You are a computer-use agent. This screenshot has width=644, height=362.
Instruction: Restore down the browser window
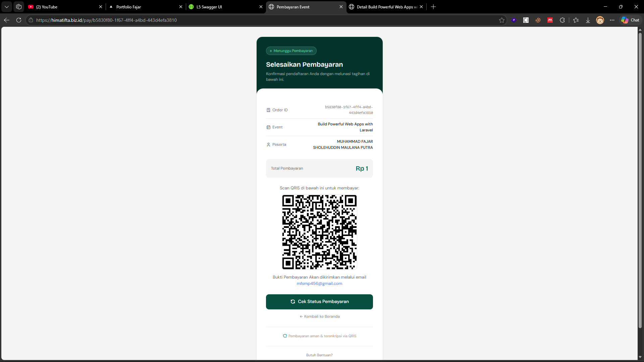(621, 7)
